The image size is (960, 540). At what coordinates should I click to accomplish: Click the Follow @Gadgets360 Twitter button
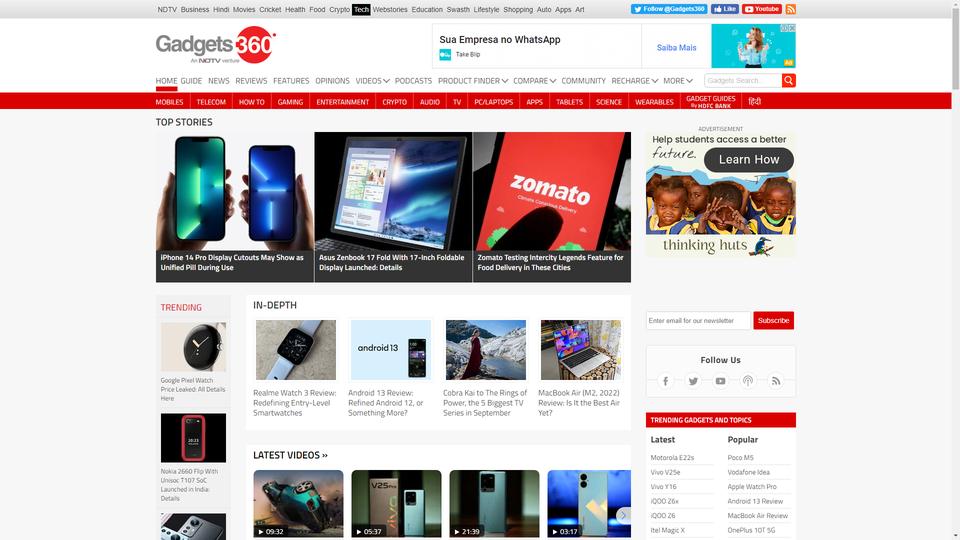[669, 9]
